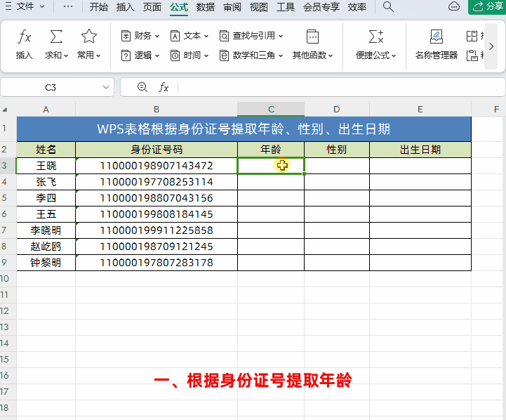Click ID number 110000197708253114

157,182
